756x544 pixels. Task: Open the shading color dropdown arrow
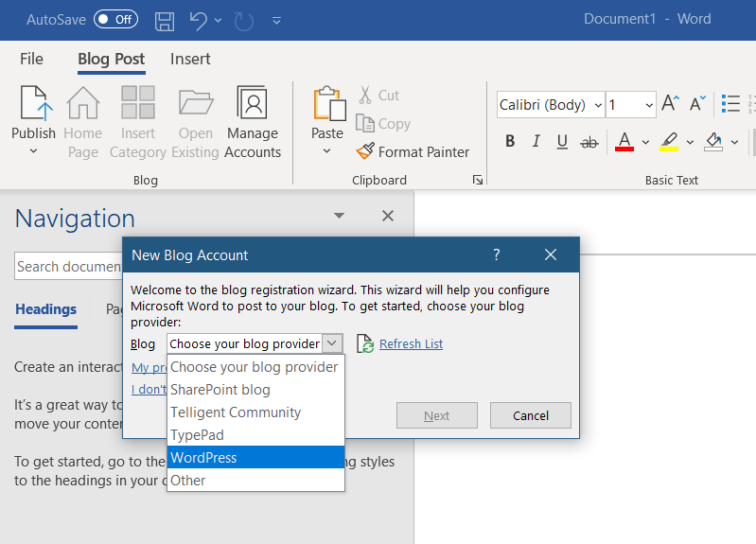pos(734,142)
